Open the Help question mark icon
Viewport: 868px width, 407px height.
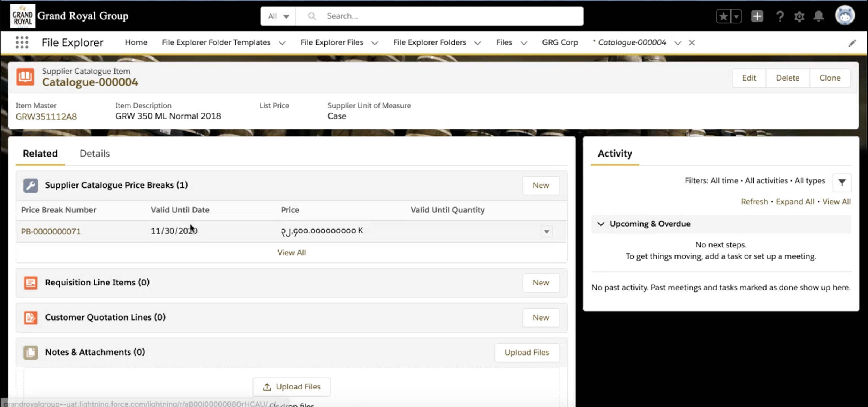(x=780, y=16)
